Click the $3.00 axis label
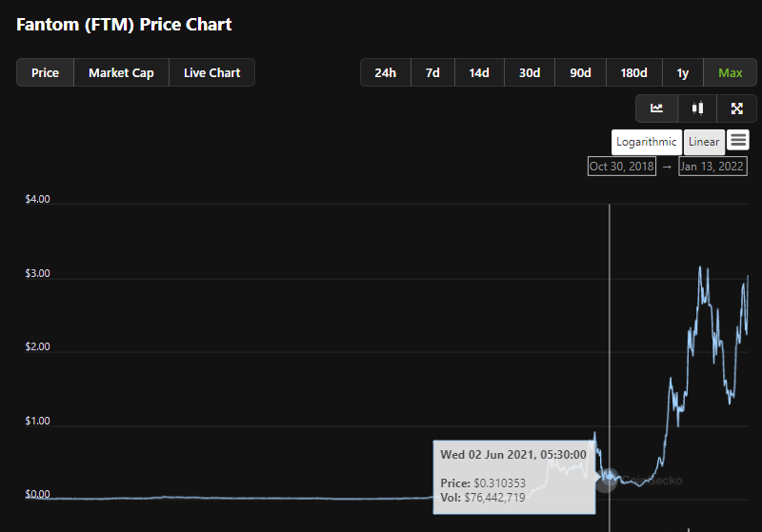Image resolution: width=762 pixels, height=532 pixels. (x=37, y=273)
